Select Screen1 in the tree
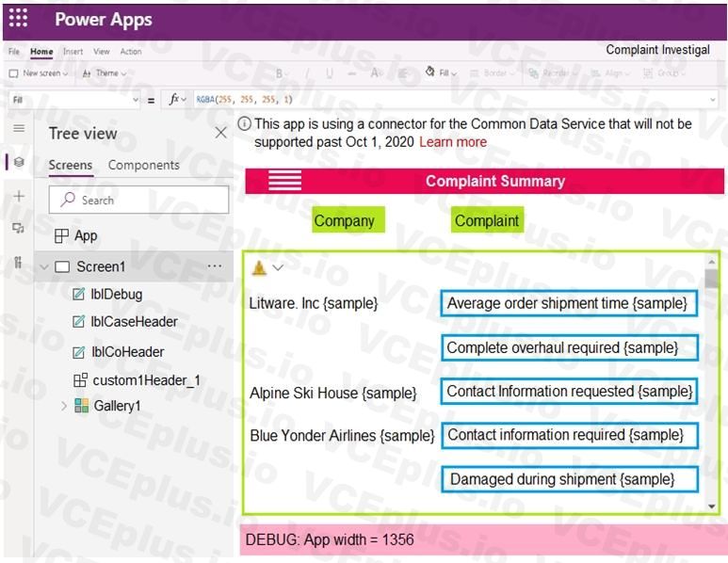728x563 pixels. point(101,266)
